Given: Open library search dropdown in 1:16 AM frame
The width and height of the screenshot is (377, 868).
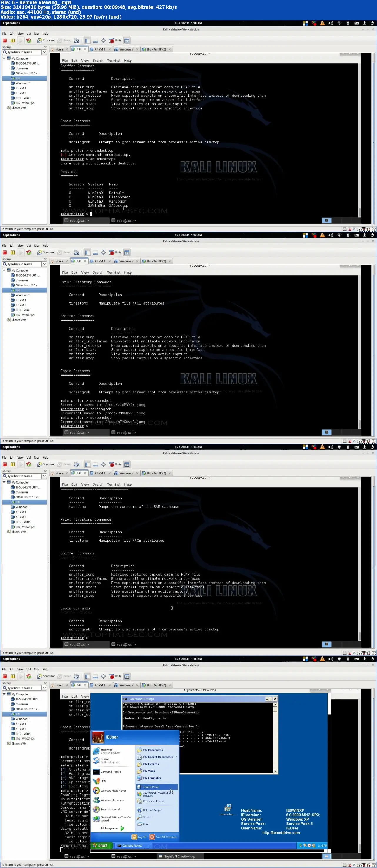Looking at the screenshot, I should click(x=44, y=688).
